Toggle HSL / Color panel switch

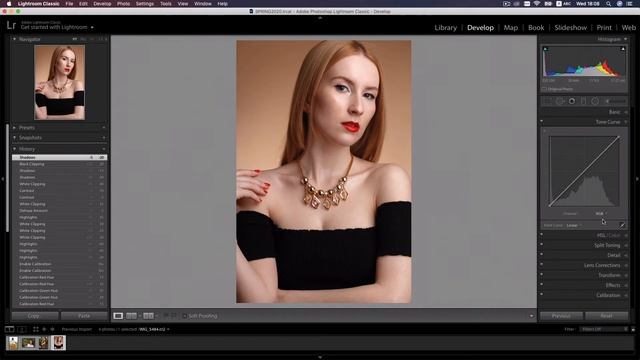pyautogui.click(x=542, y=234)
